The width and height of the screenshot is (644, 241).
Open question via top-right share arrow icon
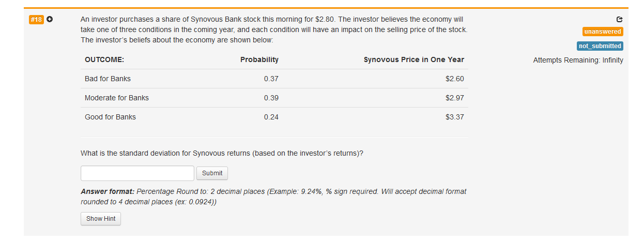coord(620,20)
